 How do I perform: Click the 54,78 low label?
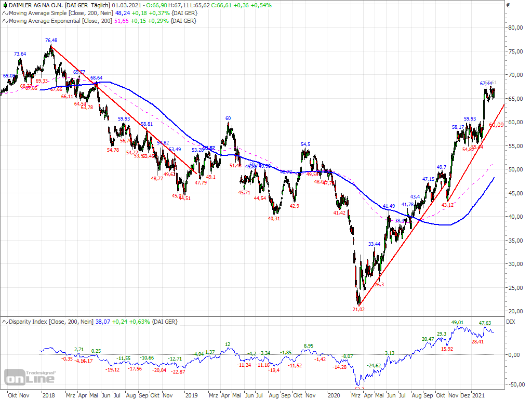coord(113,150)
